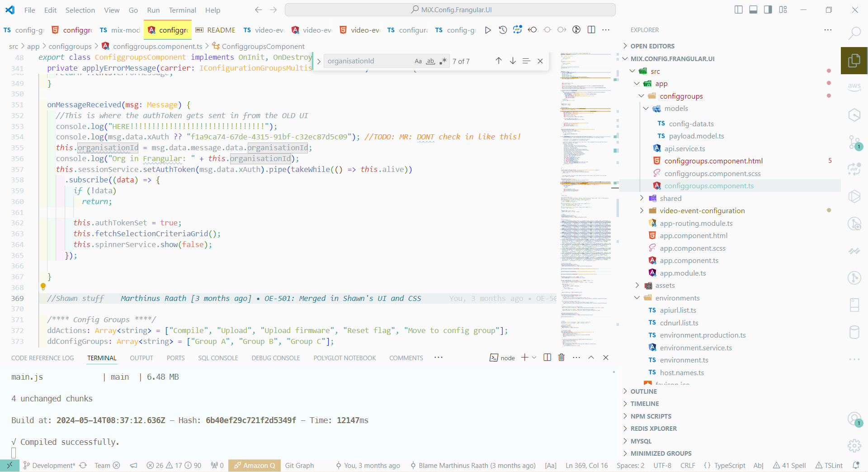
Task: Toggle Use Regular Expression in find widget
Action: pos(443,61)
